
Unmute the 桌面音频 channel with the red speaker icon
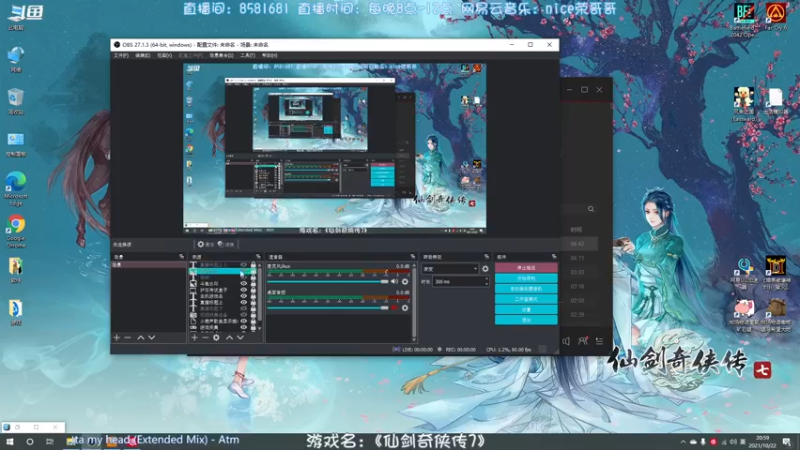[394, 308]
